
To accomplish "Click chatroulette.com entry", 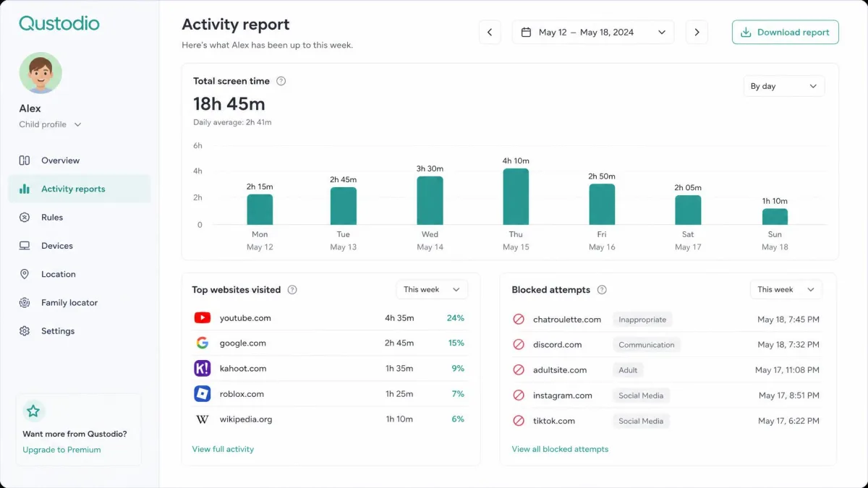I will [x=567, y=320].
